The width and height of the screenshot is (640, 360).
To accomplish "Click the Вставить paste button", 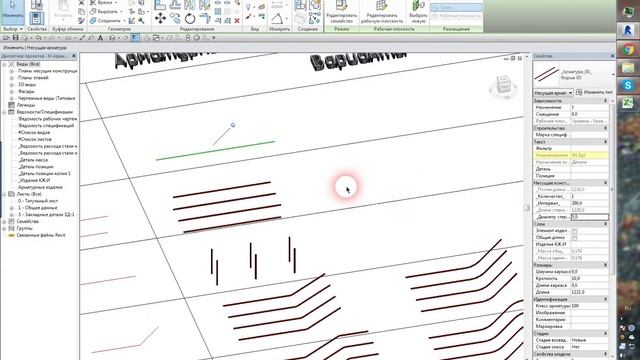I will (x=63, y=11).
